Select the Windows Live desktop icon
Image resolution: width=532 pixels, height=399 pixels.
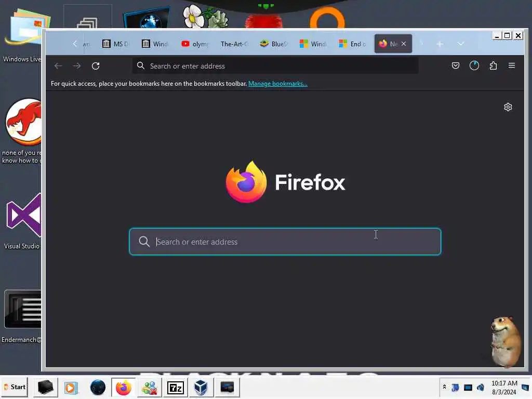point(22,35)
